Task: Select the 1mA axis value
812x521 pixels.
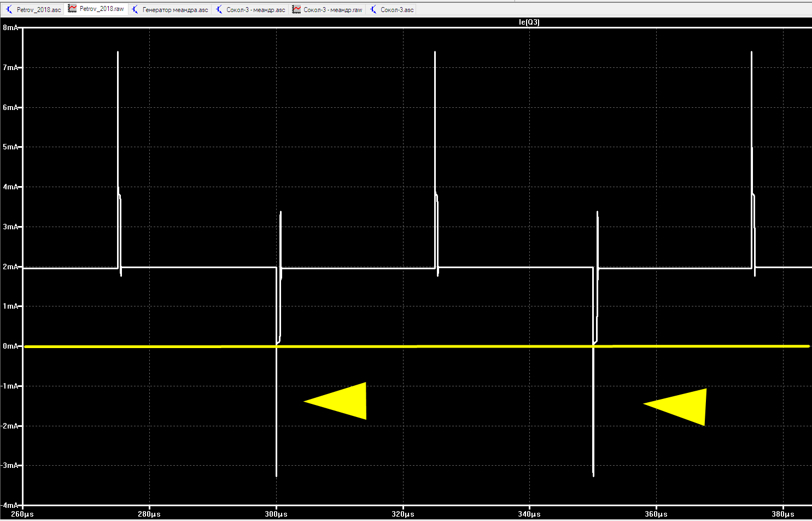Action: coord(10,306)
